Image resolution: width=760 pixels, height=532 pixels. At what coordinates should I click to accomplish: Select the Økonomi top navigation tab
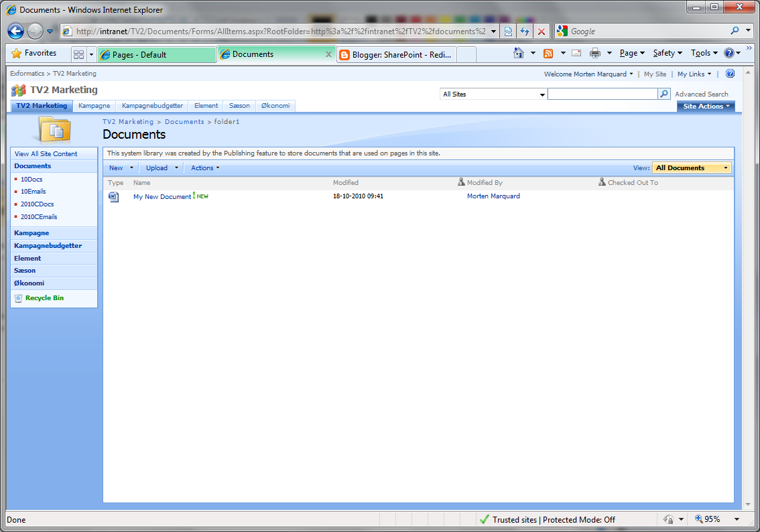[275, 106]
